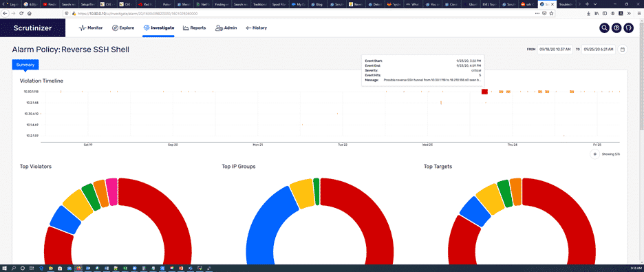Viewport: 644px width, 272px height.
Task: Click the Top Targets heading
Action: (438, 167)
